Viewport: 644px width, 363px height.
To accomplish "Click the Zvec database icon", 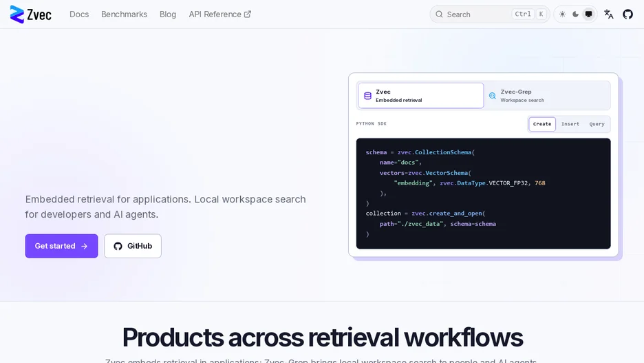I will (367, 96).
